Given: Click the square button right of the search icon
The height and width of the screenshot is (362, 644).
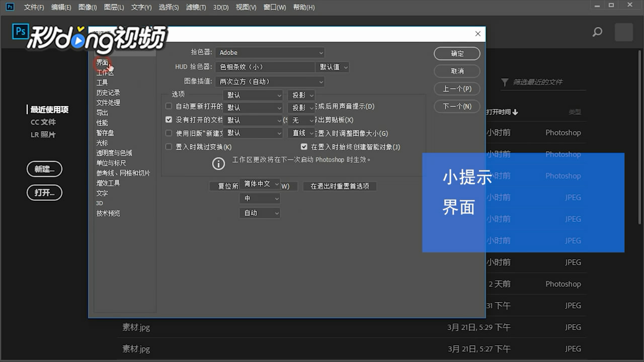Looking at the screenshot, I should pos(624,32).
